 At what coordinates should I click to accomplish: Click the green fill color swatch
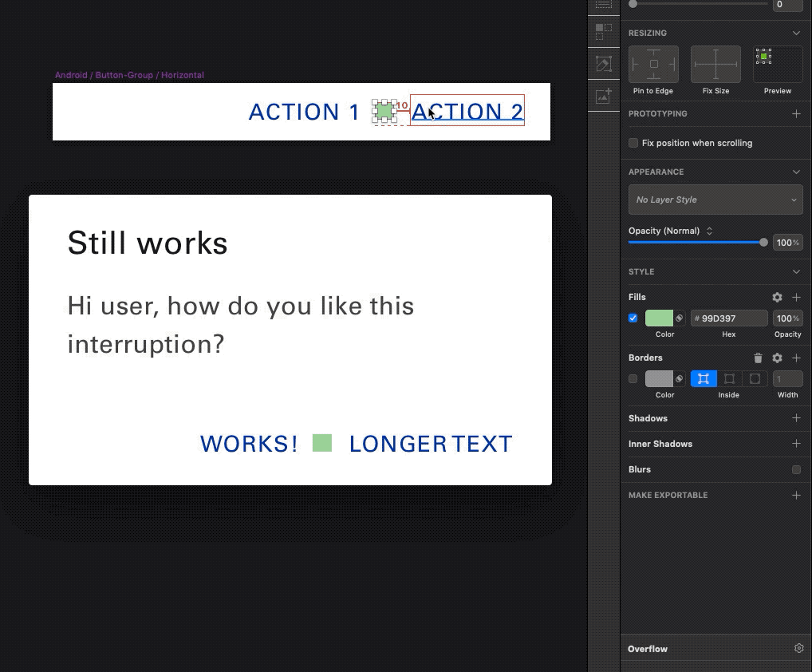[659, 318]
